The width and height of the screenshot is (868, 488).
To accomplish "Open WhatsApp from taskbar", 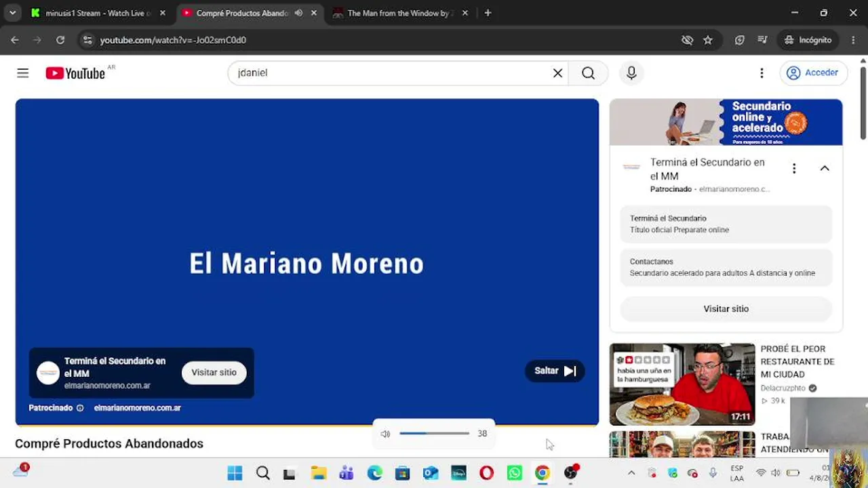I will click(515, 473).
